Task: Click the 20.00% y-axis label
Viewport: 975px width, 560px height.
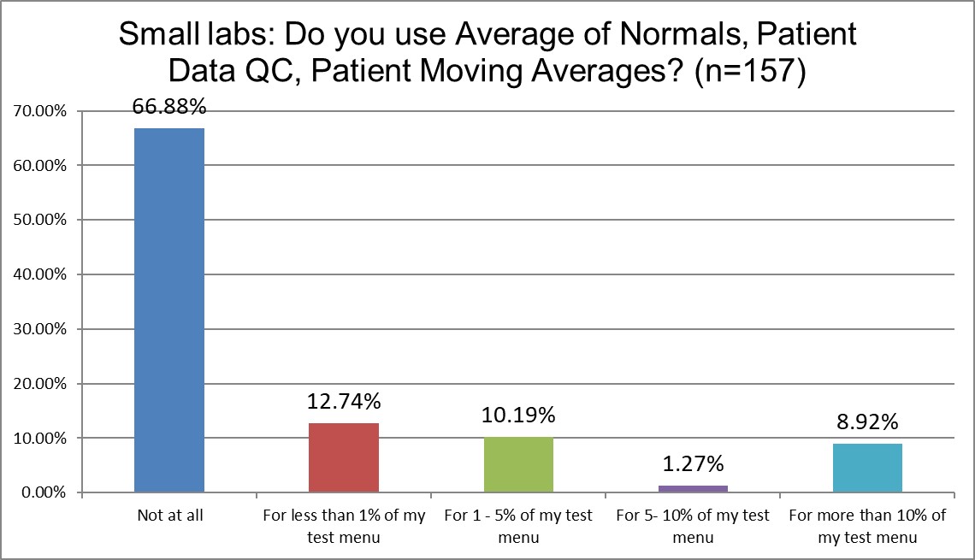Action: 41,384
